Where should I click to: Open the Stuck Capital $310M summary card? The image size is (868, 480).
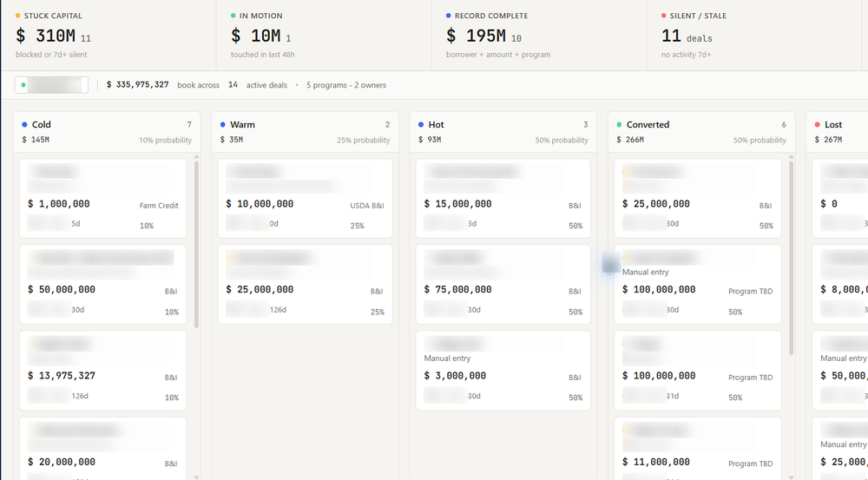108,36
